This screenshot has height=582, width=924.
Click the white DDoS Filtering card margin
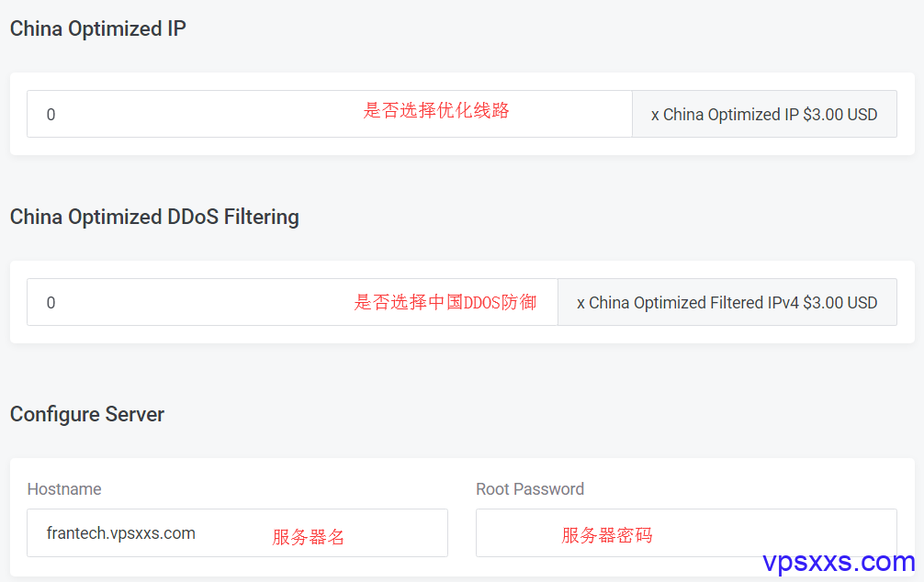click(x=462, y=334)
